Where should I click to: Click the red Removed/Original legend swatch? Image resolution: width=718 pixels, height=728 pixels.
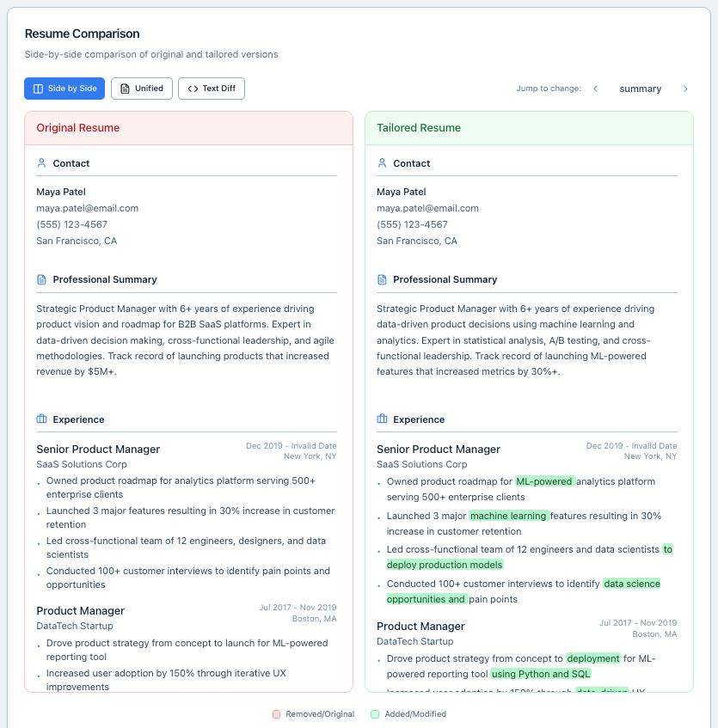(276, 714)
